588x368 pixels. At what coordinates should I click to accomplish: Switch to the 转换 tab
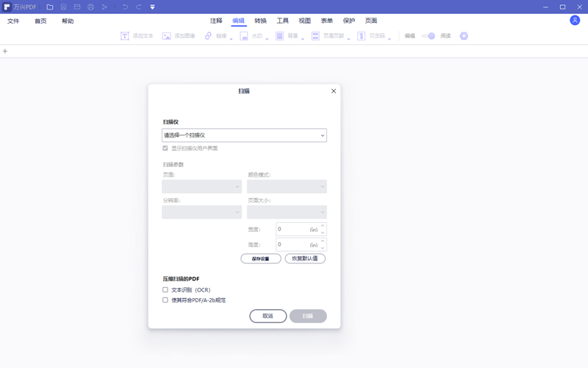261,21
